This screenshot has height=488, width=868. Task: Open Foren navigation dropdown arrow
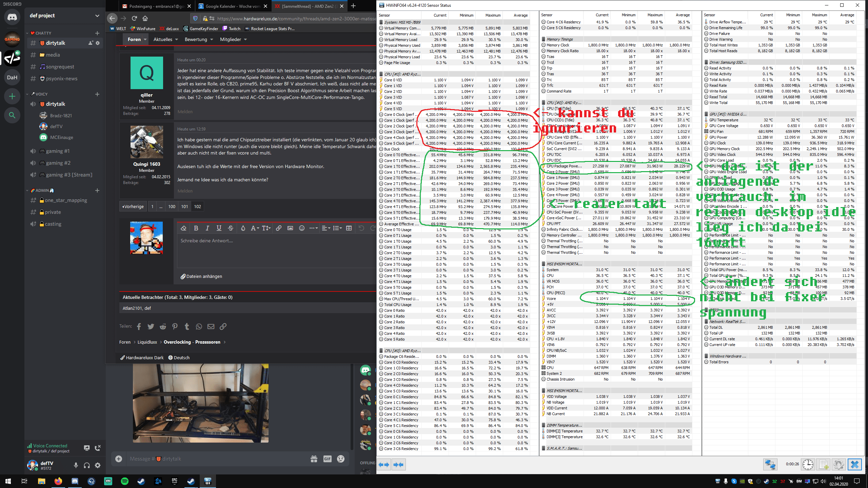click(145, 40)
